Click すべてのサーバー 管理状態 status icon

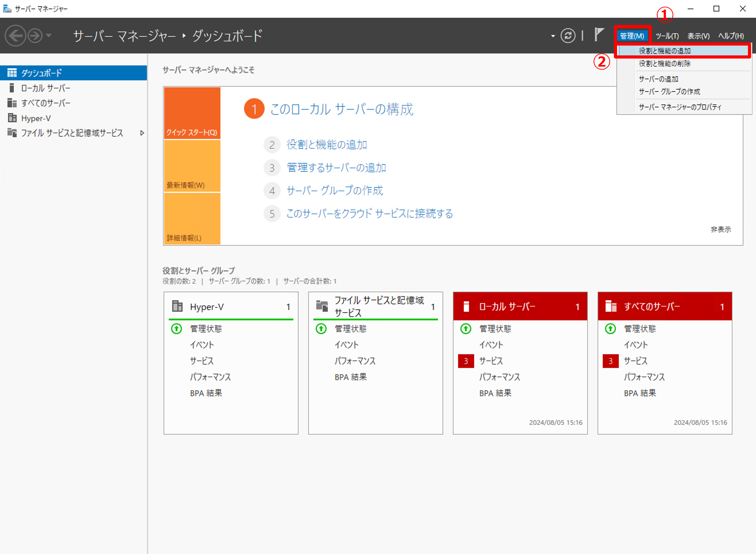(x=610, y=328)
